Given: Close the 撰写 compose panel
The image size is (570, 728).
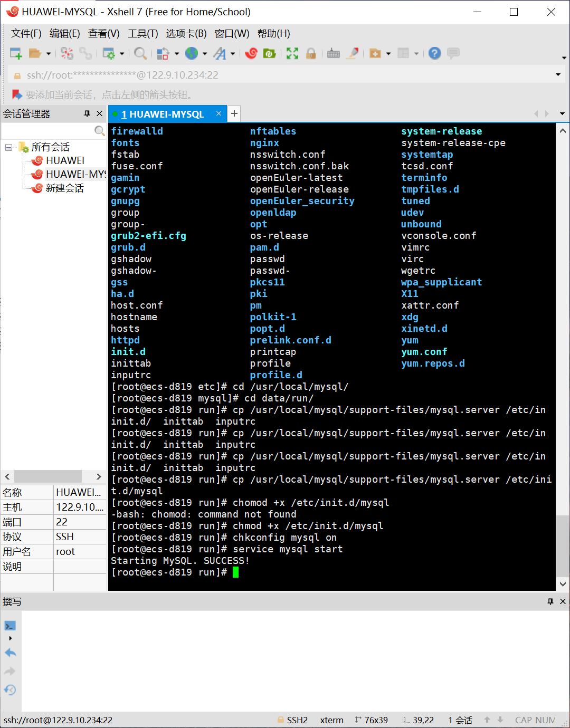Looking at the screenshot, I should (563, 601).
